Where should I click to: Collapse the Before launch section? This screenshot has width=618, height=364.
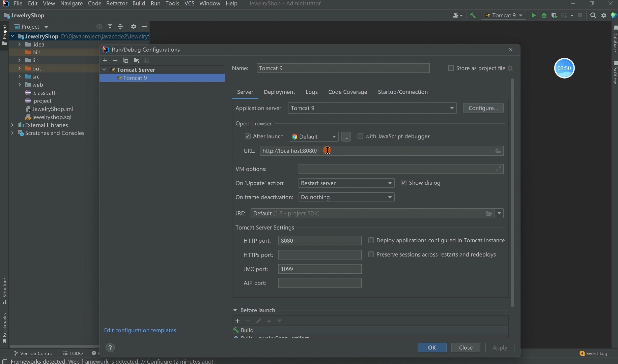click(x=235, y=310)
